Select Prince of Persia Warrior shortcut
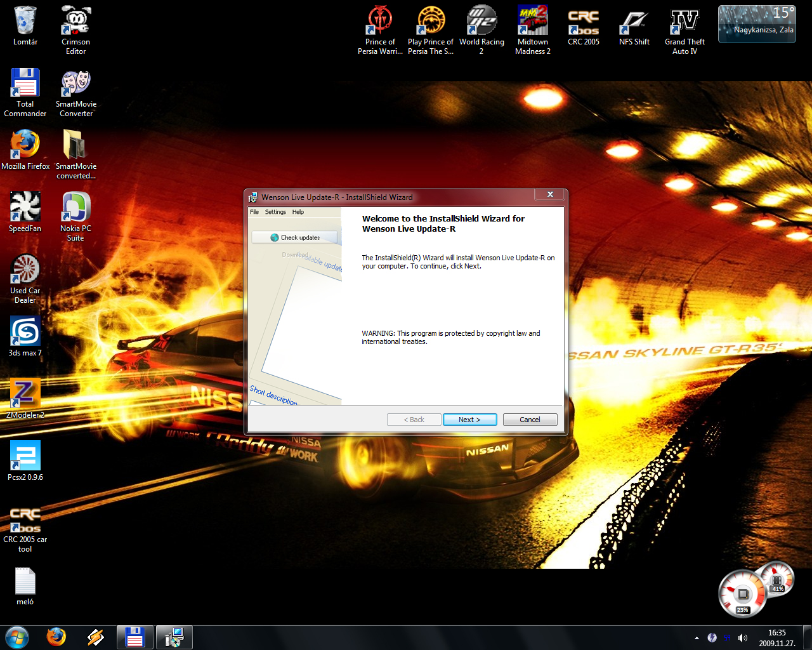 pos(380,30)
